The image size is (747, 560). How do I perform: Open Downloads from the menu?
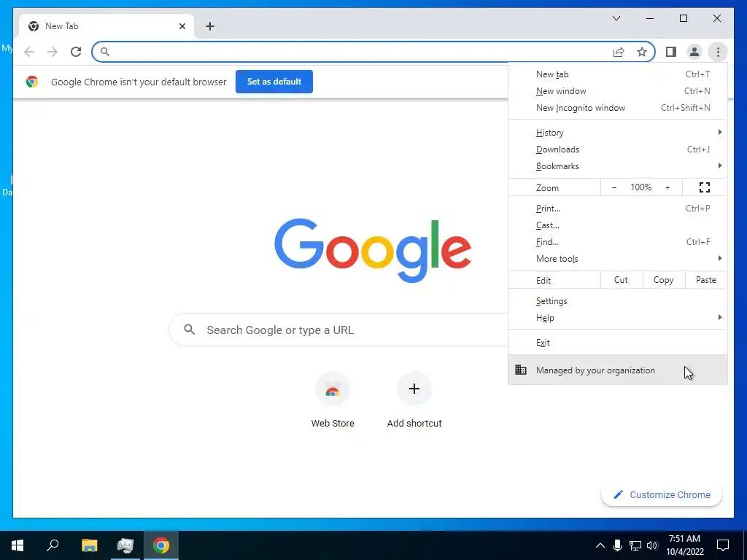(x=617, y=149)
